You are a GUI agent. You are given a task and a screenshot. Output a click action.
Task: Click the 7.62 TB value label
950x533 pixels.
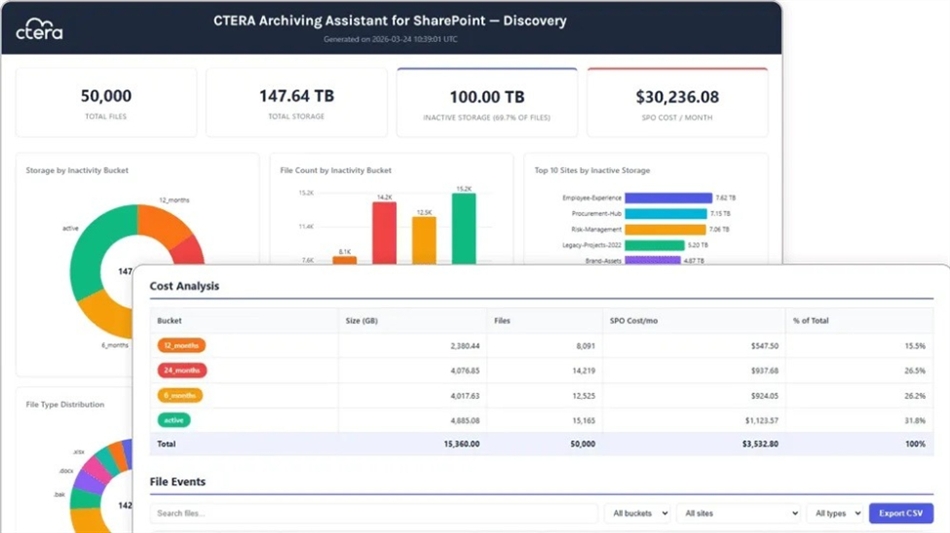tap(725, 198)
